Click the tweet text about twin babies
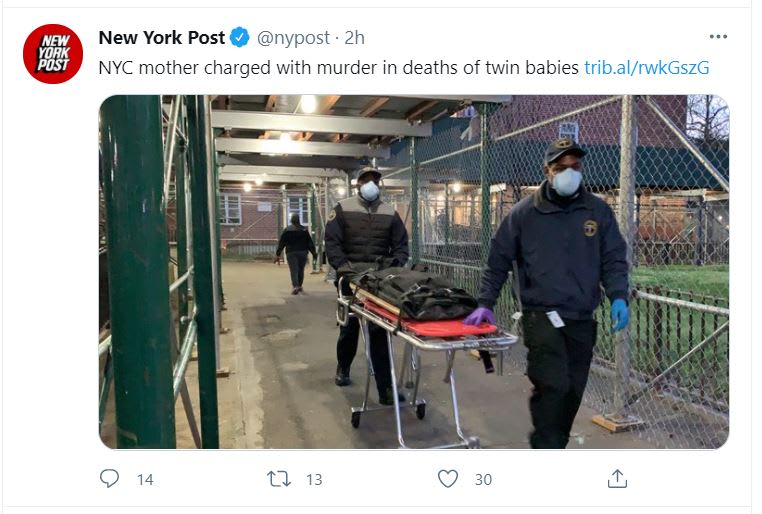Image resolution: width=762 pixels, height=514 pixels. coord(338,68)
